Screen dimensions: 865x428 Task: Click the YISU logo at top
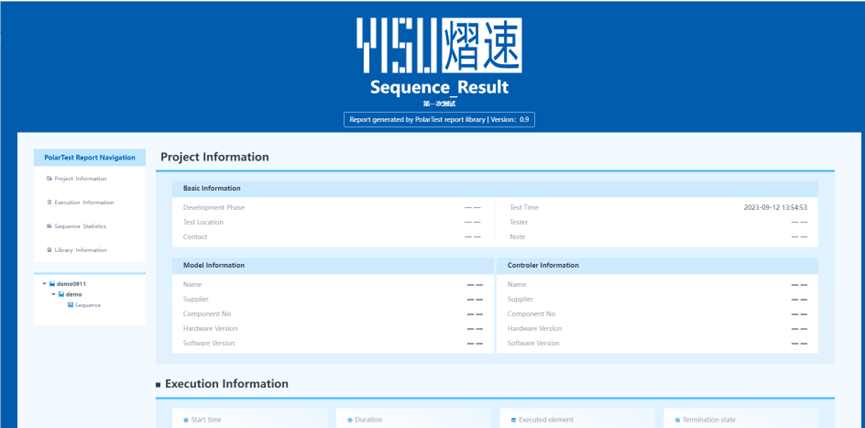coord(439,45)
